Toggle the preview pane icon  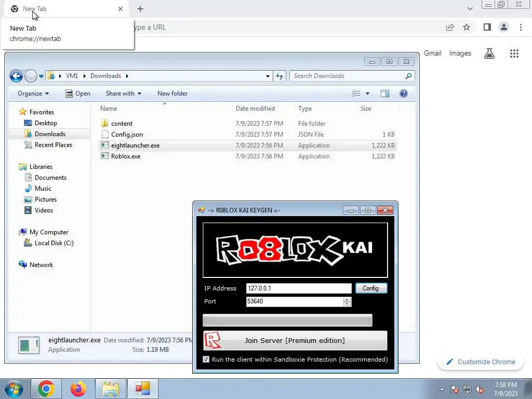385,94
